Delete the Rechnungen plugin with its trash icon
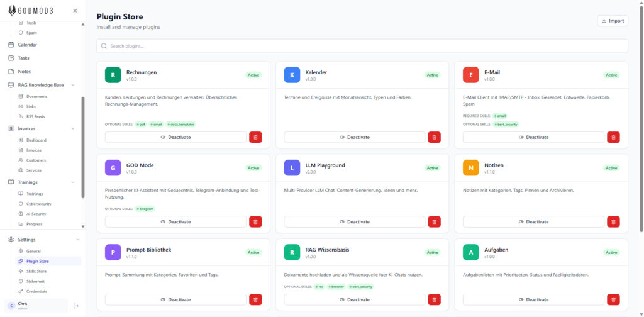 click(x=255, y=137)
